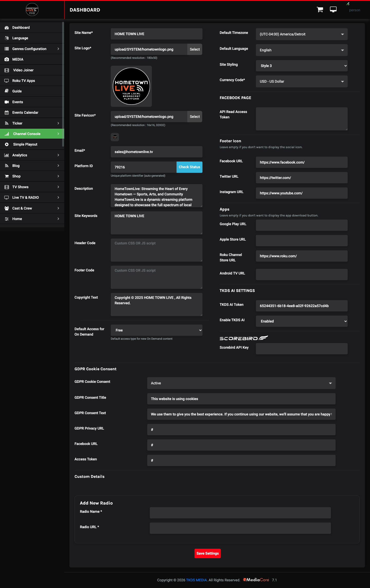Screen dimensions: 370x588
Task: Click the Check Status button
Action: point(189,167)
